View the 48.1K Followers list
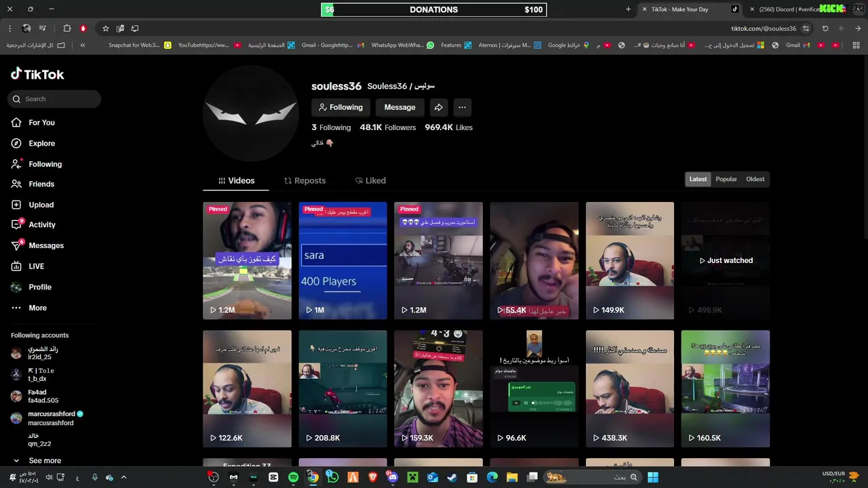 (388, 127)
